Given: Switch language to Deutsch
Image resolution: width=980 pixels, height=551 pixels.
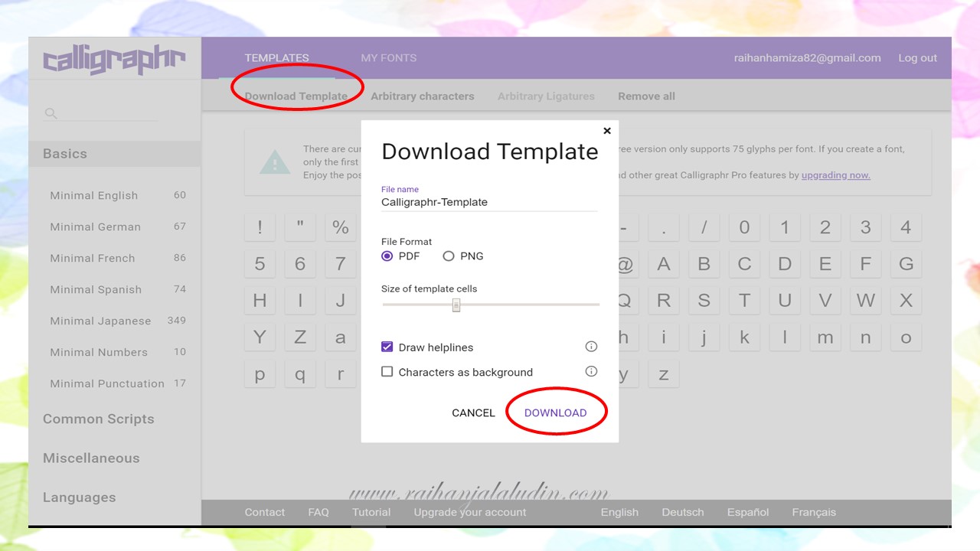Looking at the screenshot, I should point(683,512).
